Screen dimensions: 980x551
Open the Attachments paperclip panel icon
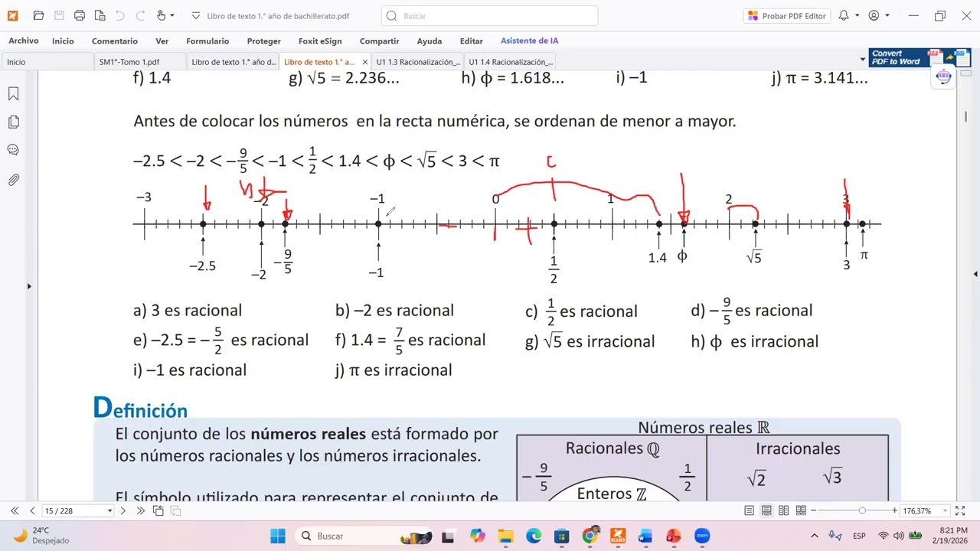point(13,180)
